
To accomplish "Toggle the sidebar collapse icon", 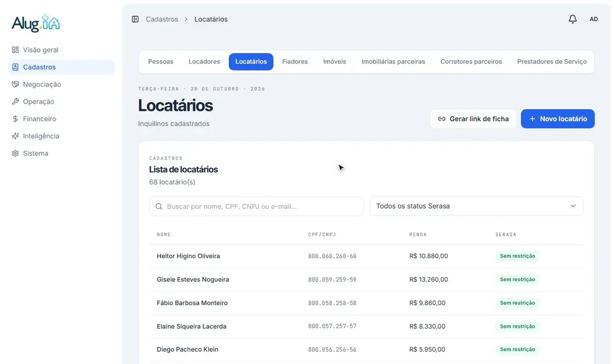I will pyautogui.click(x=135, y=19).
